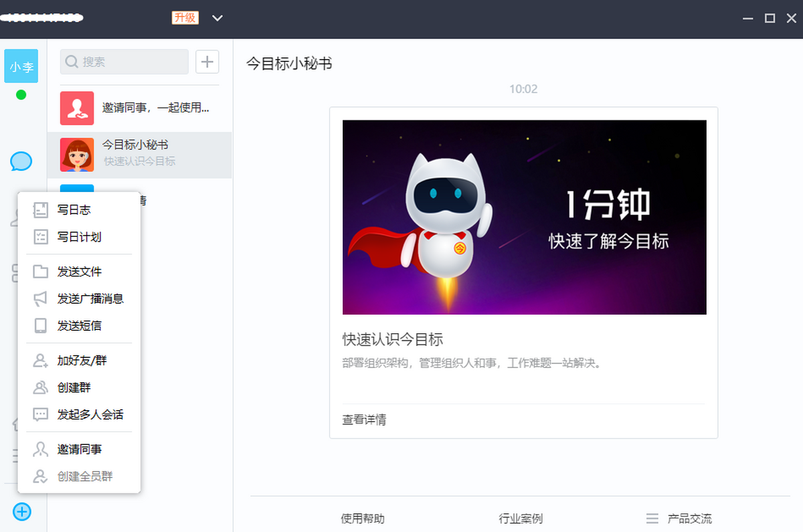Open 发起多人会话 from the menu
The image size is (803, 532).
coord(90,414)
